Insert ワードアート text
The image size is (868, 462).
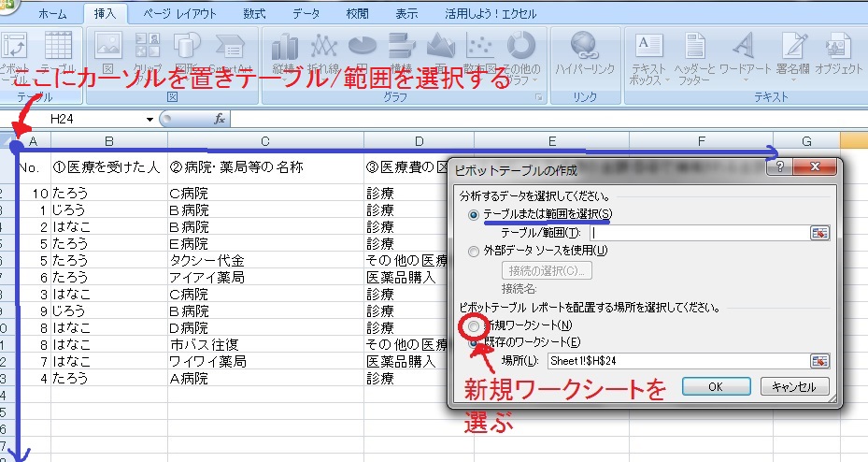click(x=745, y=55)
